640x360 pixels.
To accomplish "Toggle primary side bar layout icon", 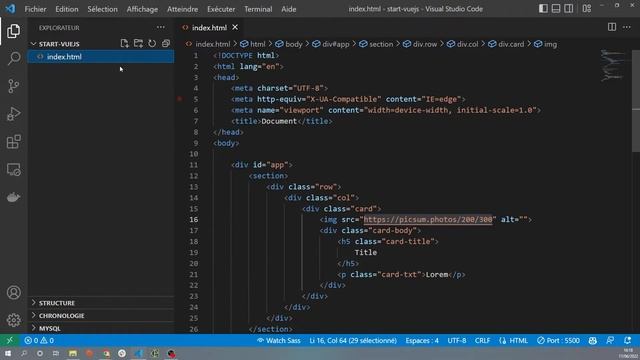I will [543, 9].
